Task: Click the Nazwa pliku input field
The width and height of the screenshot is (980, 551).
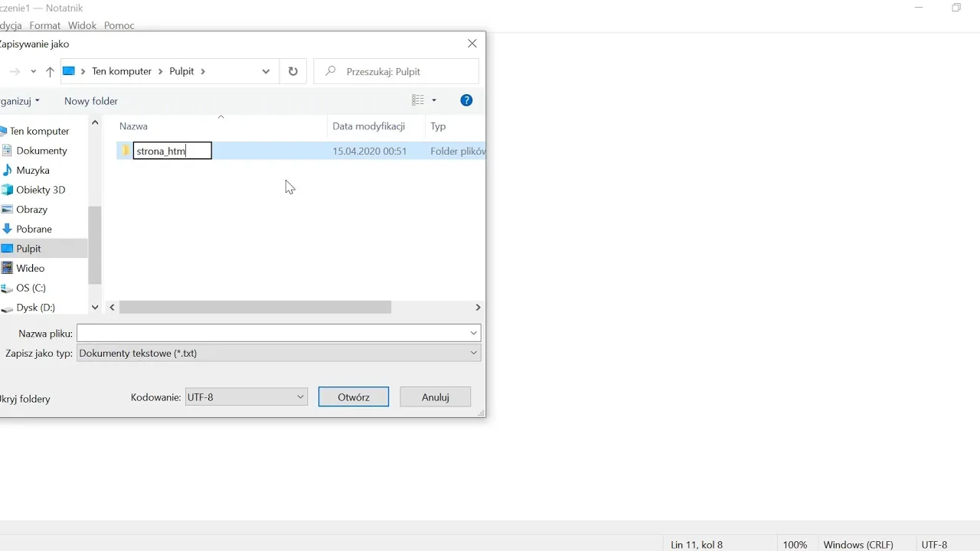Action: pos(273,333)
